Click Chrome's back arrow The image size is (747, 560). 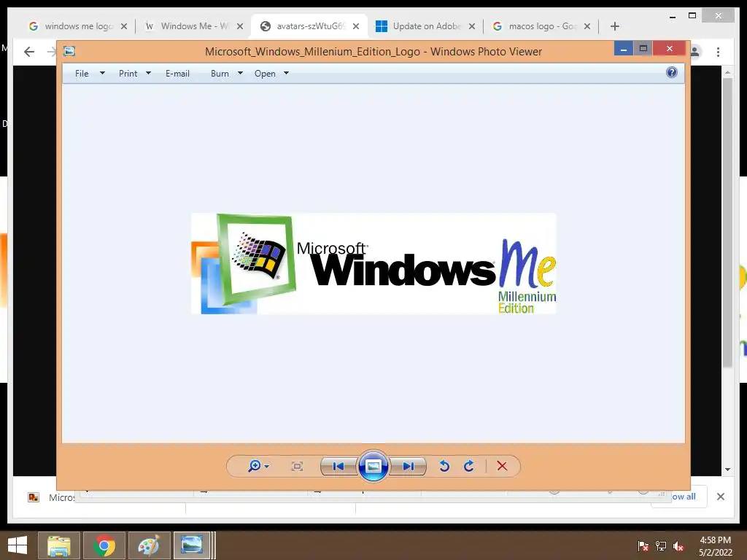(29, 52)
